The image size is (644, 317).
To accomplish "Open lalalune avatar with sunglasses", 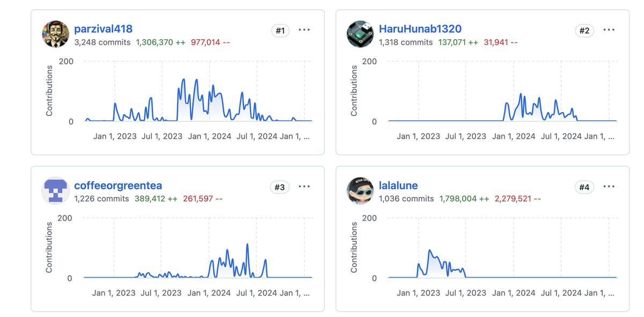I will [360, 191].
